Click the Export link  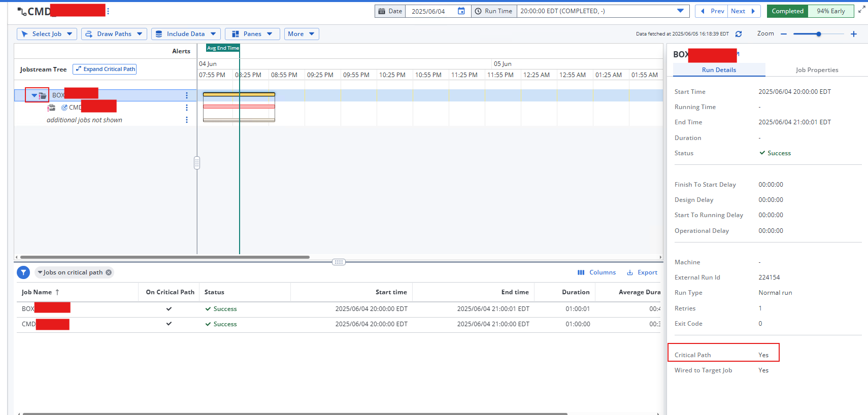tap(642, 272)
